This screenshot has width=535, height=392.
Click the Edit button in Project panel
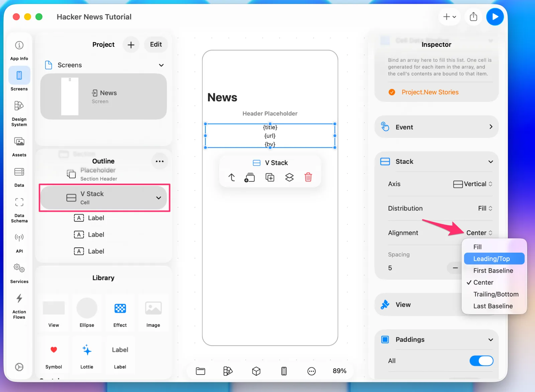click(x=156, y=44)
